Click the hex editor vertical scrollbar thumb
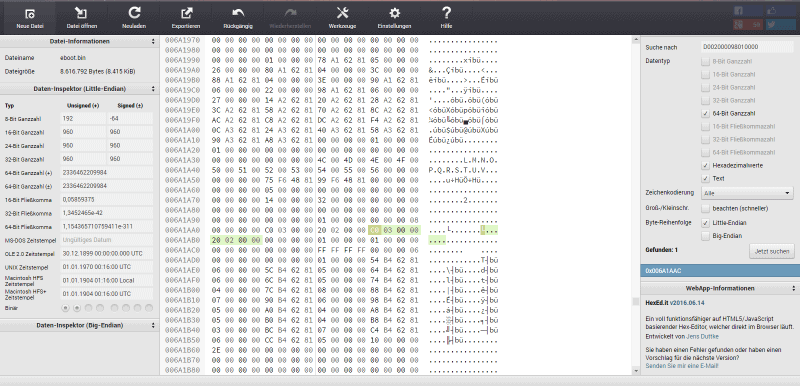The image size is (800, 386). [x=636, y=302]
